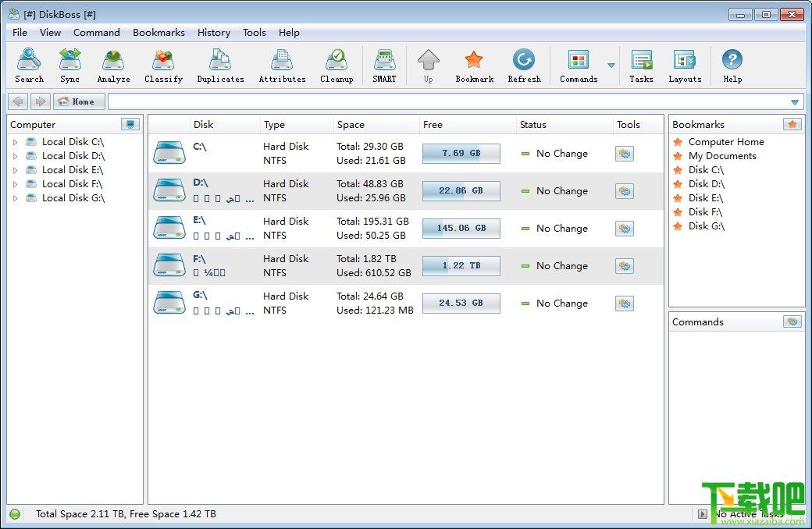Open the Attributes tool
The image size is (812, 529).
pyautogui.click(x=282, y=66)
